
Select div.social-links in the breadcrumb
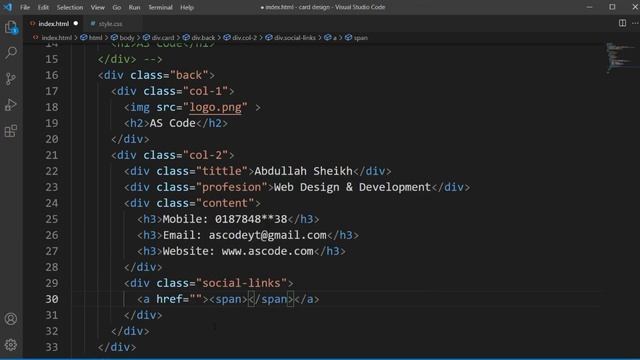[x=295, y=38]
